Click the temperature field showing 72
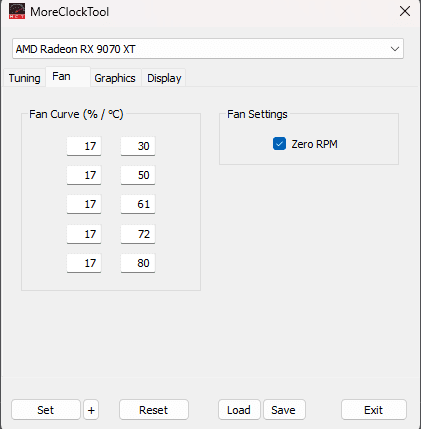 point(138,234)
